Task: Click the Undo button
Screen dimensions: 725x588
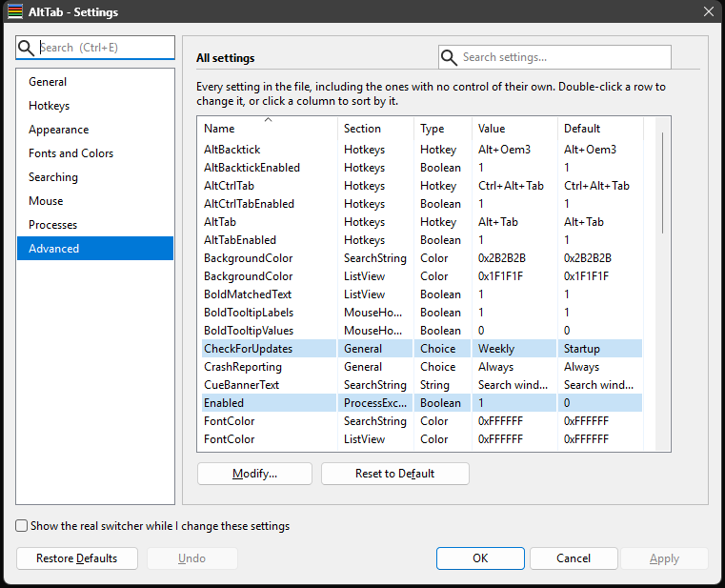Action: (x=191, y=558)
